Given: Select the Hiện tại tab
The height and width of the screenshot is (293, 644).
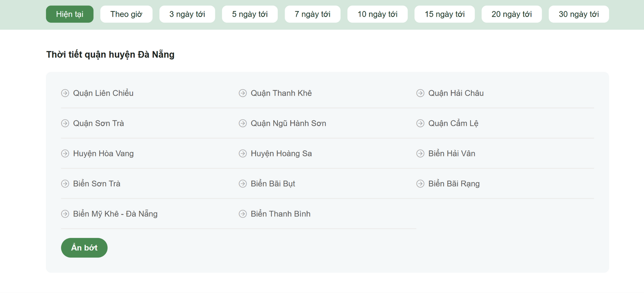Looking at the screenshot, I should [70, 14].
